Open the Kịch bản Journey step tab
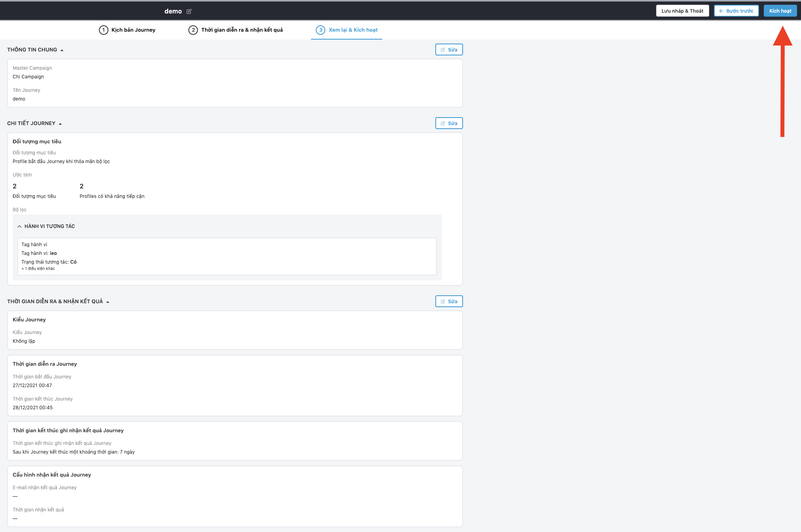Image resolution: width=801 pixels, height=532 pixels. (133, 30)
